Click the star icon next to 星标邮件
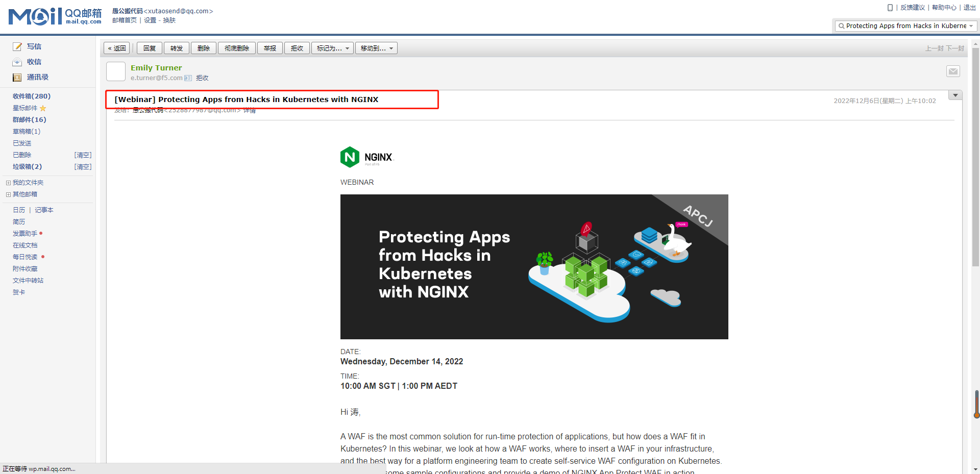 pyautogui.click(x=43, y=108)
